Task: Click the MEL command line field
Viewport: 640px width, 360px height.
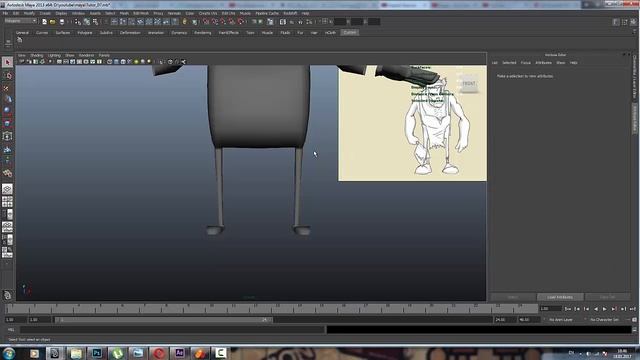Action: [x=172, y=329]
